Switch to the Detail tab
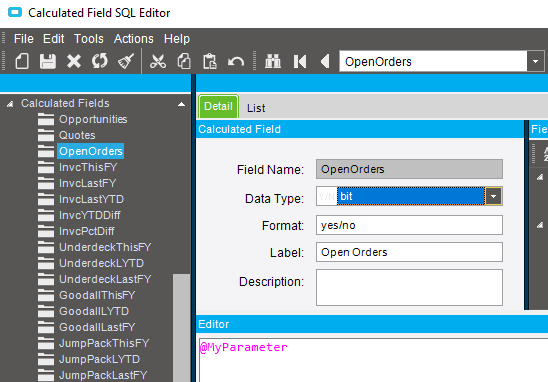548x382 pixels. [218, 106]
